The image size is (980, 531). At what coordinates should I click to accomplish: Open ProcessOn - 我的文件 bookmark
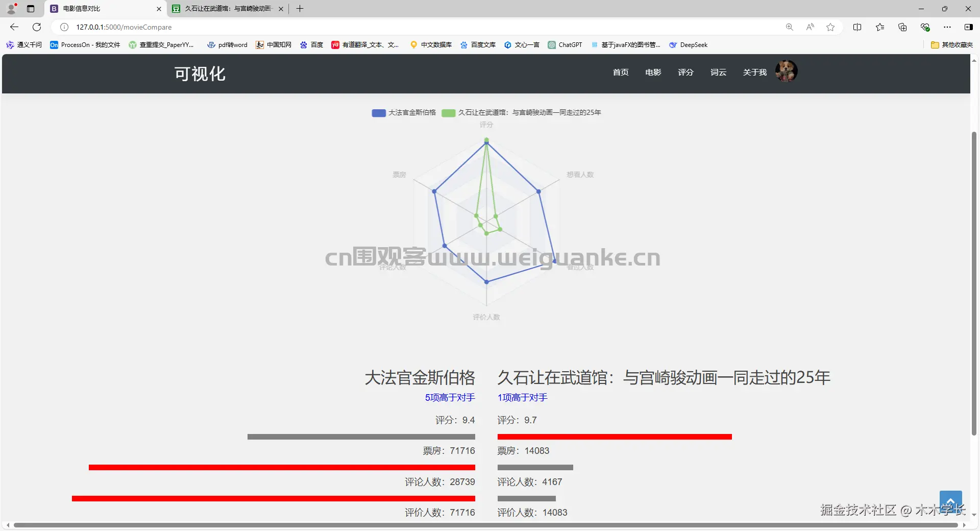point(85,45)
